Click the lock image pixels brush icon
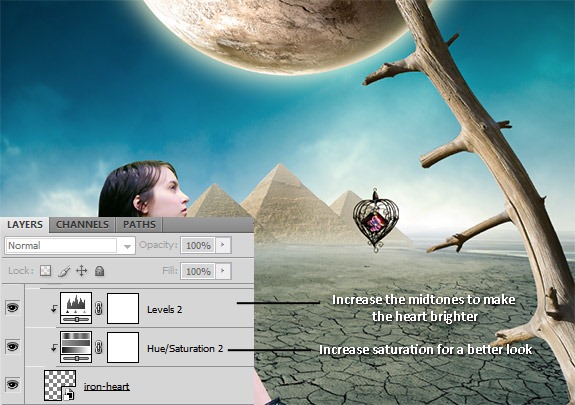 [64, 271]
